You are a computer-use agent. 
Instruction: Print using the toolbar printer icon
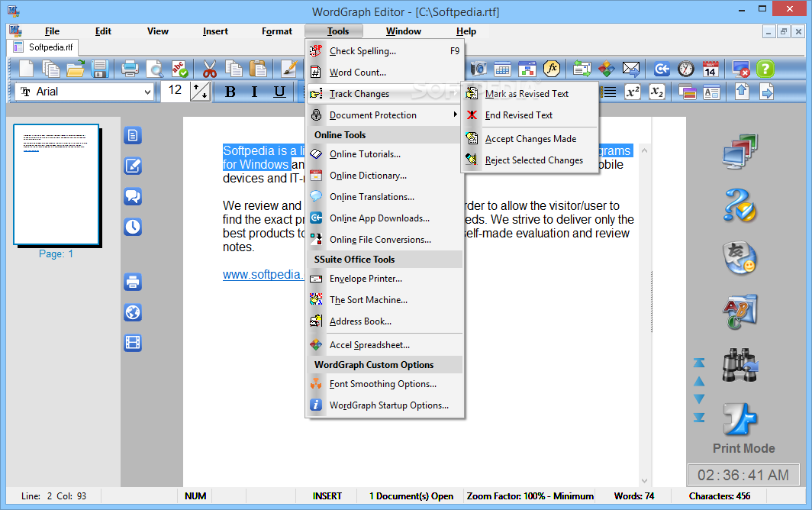(130, 69)
